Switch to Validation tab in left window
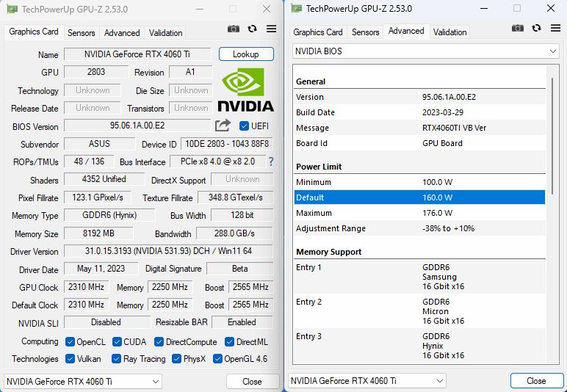Screen dimensions: 567x392 click(165, 33)
